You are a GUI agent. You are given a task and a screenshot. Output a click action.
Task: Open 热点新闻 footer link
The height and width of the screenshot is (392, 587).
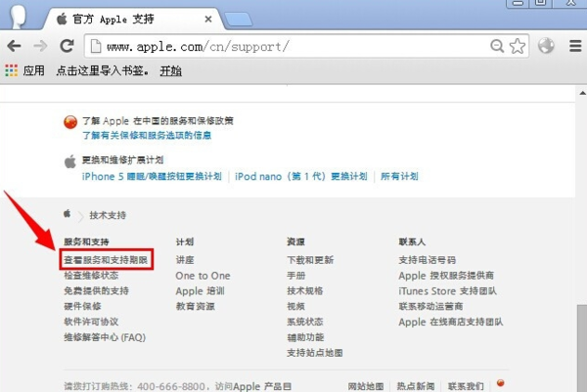(416, 386)
